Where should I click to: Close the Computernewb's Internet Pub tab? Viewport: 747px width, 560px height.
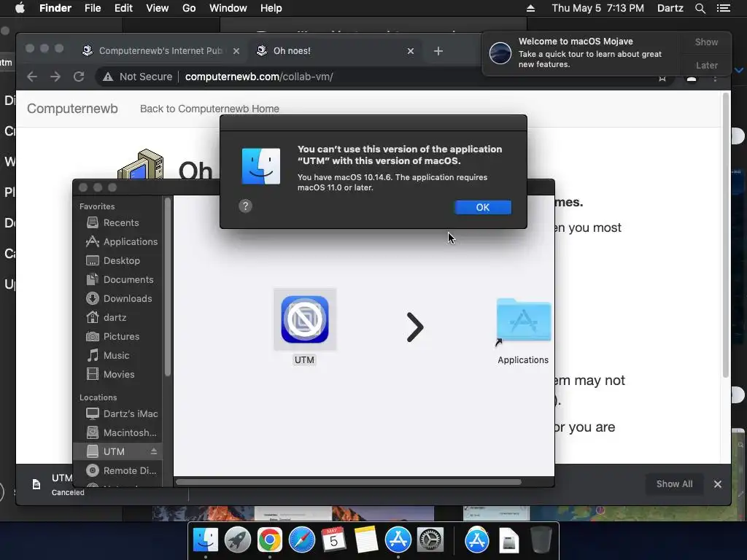coord(236,51)
